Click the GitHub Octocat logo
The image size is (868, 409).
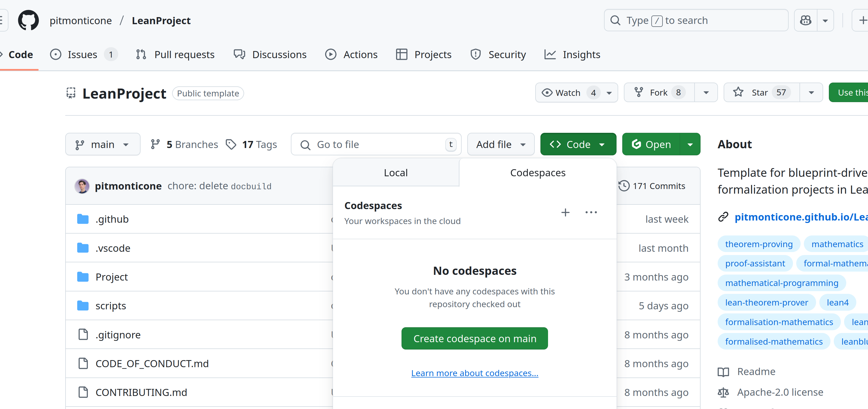point(28,21)
